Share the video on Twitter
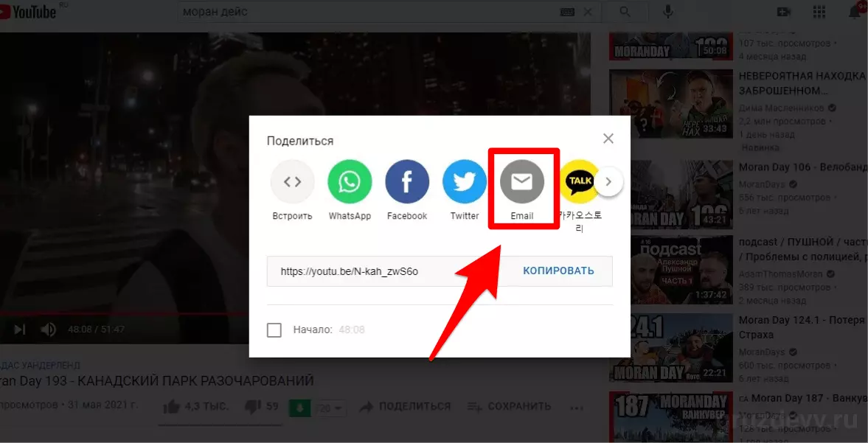Image resolution: width=868 pixels, height=443 pixels. [x=465, y=181]
